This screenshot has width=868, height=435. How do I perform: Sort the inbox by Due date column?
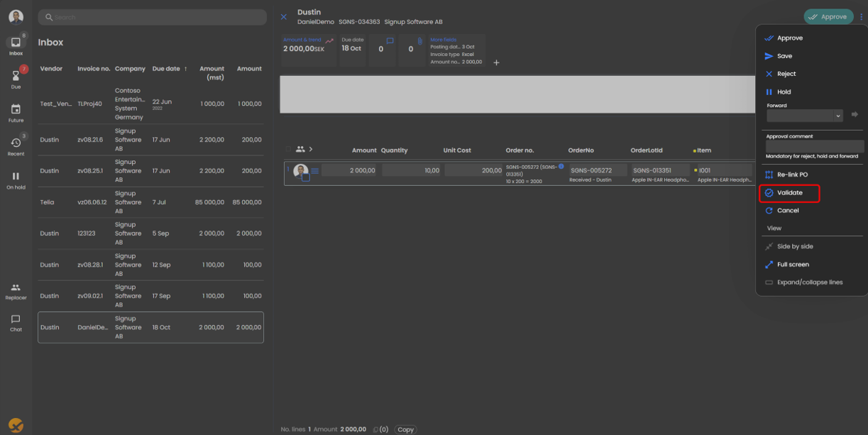(169, 69)
